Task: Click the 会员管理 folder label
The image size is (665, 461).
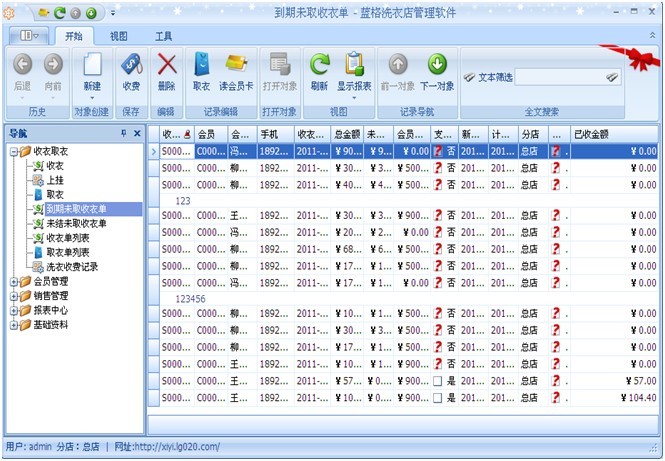Action: [51, 282]
